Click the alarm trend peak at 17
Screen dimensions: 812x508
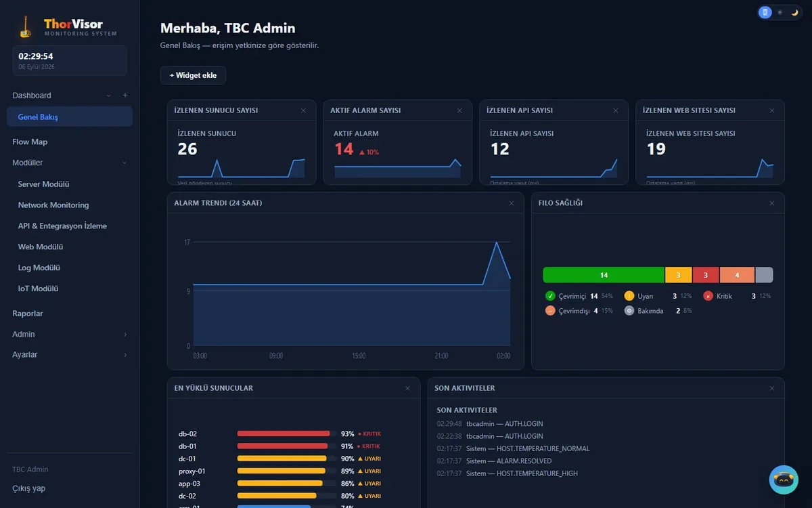497,242
